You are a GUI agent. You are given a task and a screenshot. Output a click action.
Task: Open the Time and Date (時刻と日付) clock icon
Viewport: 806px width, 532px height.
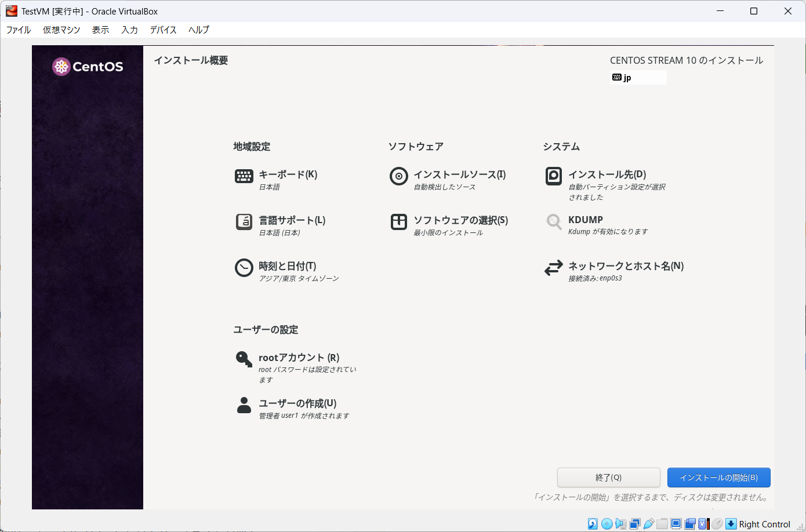[244, 268]
